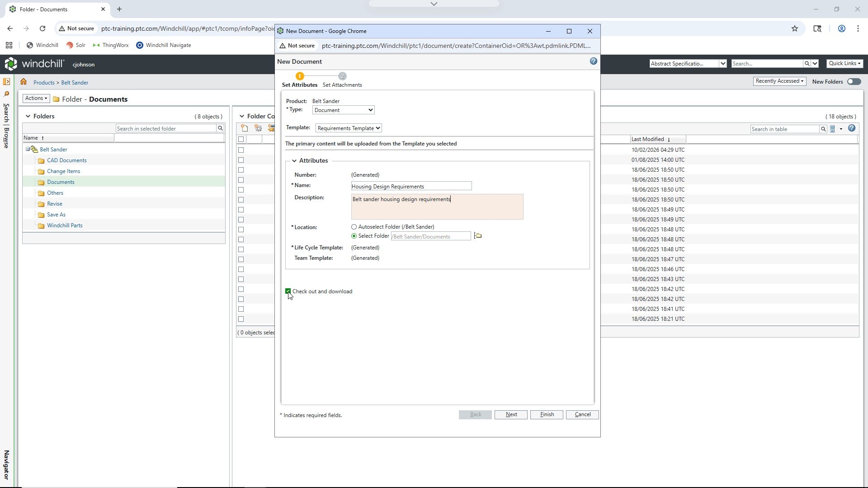Click table search magnifier icon on right
The image size is (868, 488).
[823, 129]
